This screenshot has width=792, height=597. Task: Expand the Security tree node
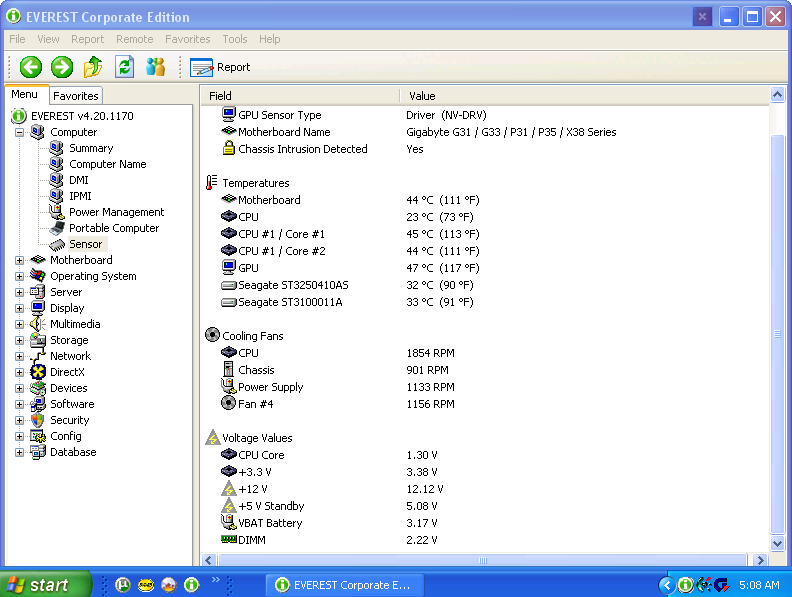coord(19,420)
